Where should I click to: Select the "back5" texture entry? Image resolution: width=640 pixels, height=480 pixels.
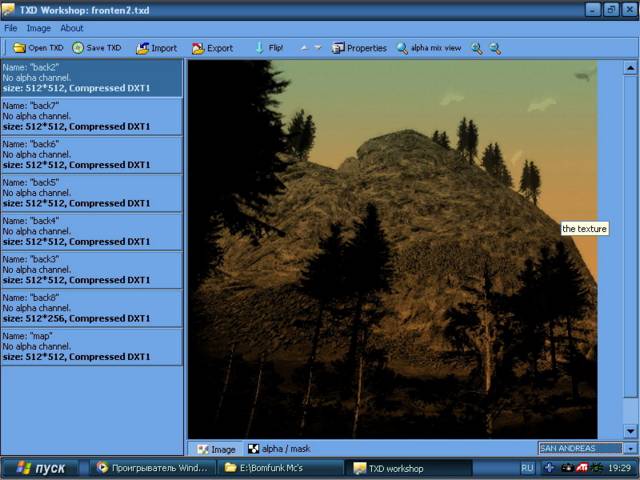(x=91, y=193)
